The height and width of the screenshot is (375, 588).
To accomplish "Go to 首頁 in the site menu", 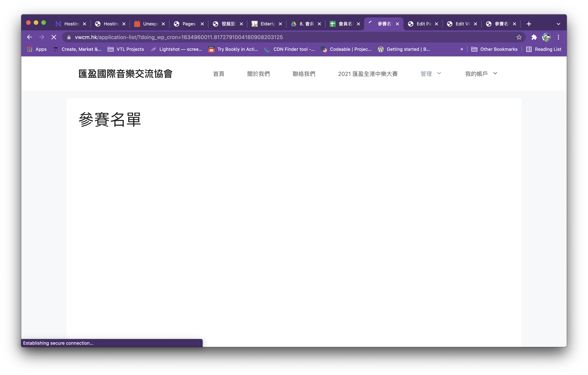I will pyautogui.click(x=219, y=74).
